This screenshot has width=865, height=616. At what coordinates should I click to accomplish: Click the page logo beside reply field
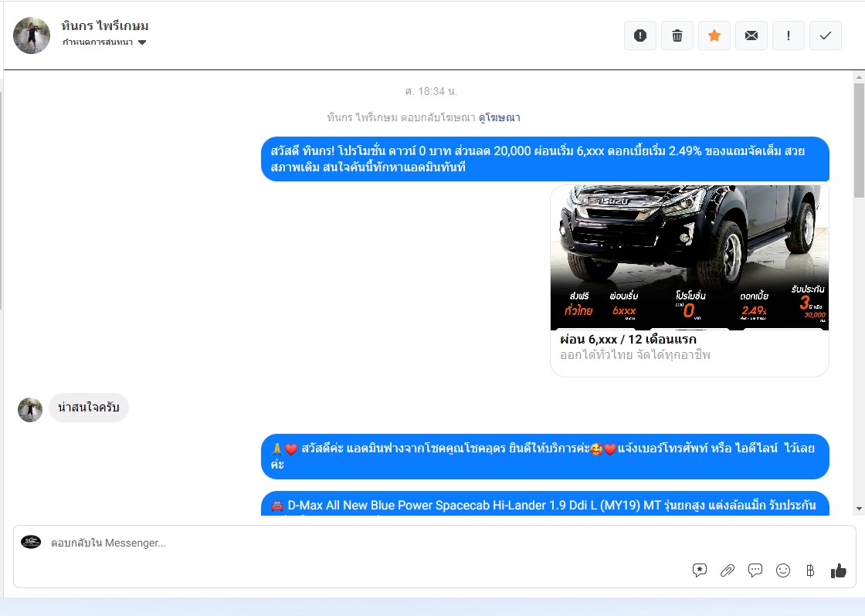31,542
